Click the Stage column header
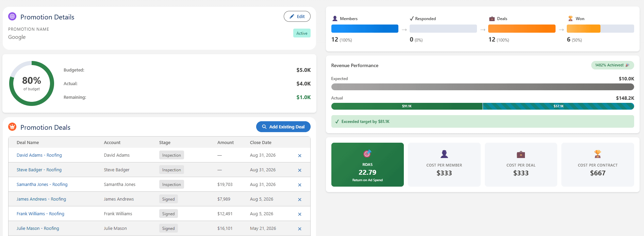The height and width of the screenshot is (236, 644). point(165,142)
